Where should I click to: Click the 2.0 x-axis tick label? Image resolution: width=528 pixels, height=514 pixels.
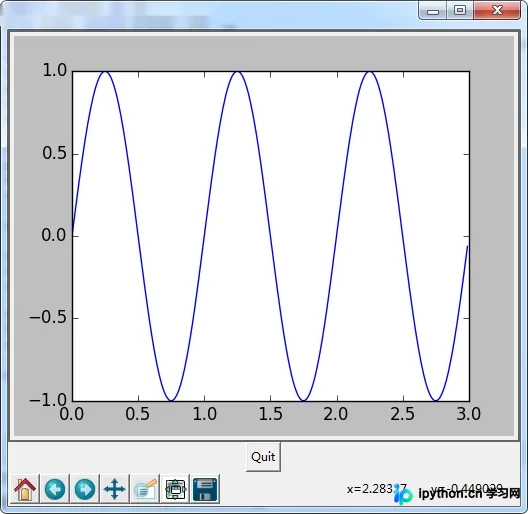(336, 414)
